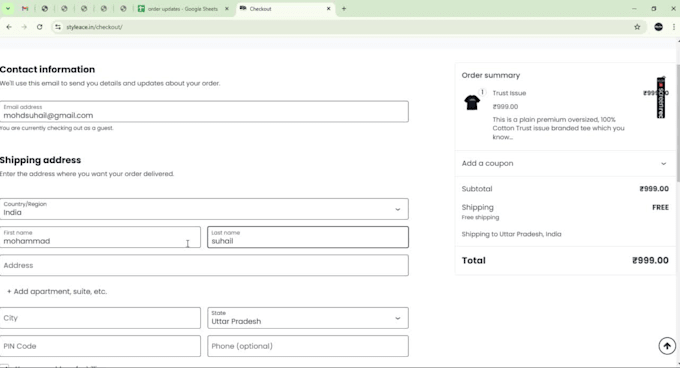This screenshot has width=680, height=368.
Task: Reload the checkout page
Action: tap(39, 27)
